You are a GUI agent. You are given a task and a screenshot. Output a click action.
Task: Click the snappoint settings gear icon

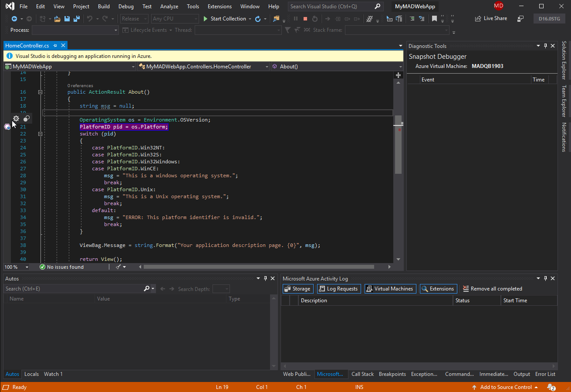(x=16, y=118)
